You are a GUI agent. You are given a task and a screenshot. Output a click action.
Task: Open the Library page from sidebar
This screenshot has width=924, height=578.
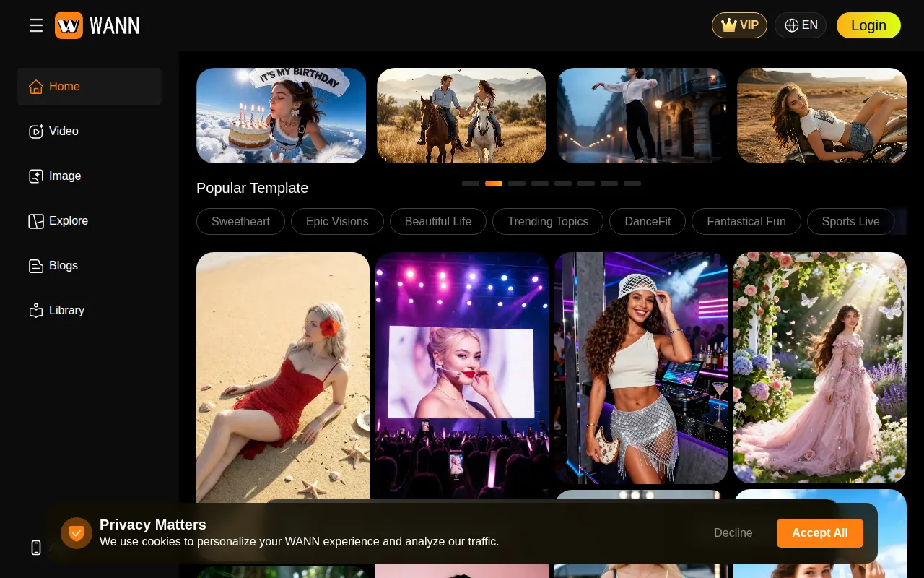(90, 311)
